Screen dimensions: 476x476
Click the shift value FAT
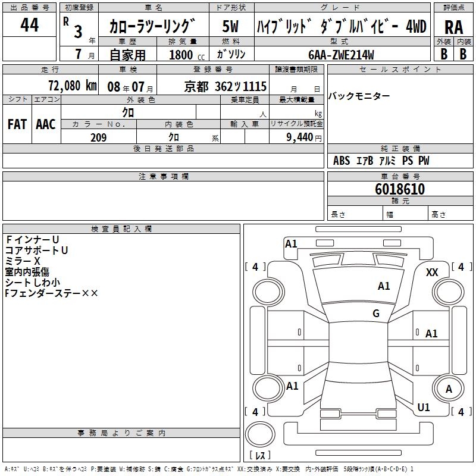[17, 124]
